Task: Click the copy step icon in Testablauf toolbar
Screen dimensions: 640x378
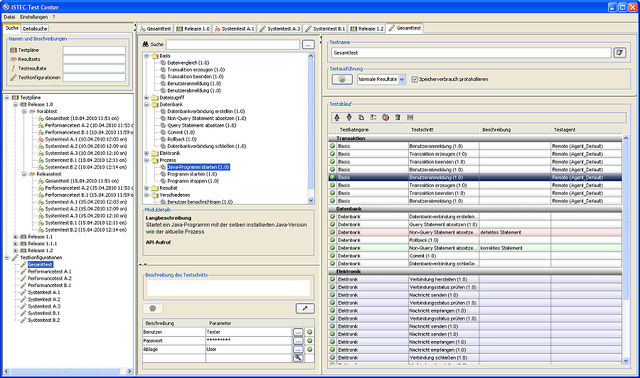Action: (361, 118)
